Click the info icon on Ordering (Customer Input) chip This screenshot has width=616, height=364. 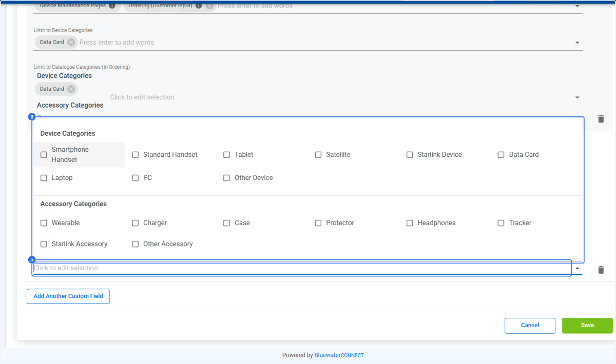[x=199, y=6]
